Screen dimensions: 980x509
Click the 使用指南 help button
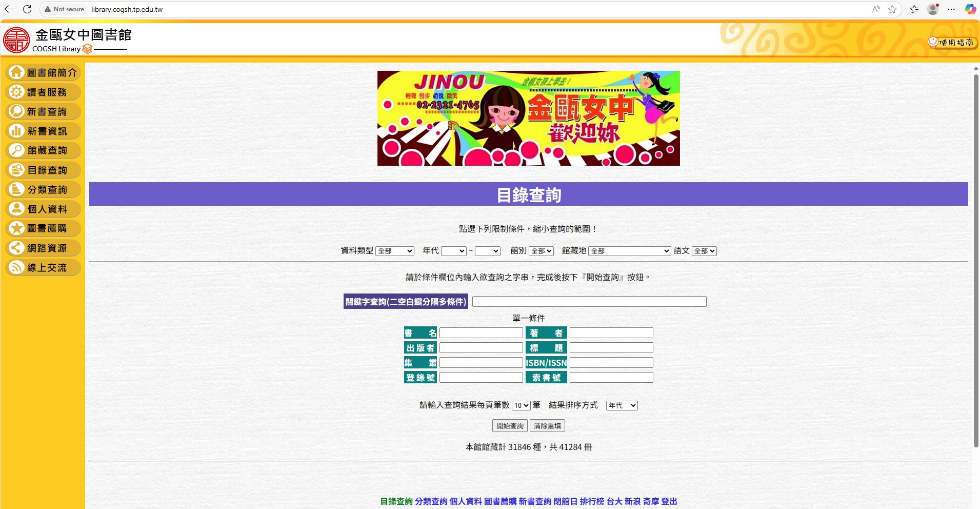pos(952,43)
